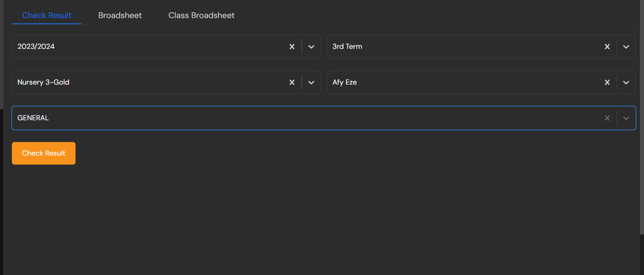
Task: Switch to the Class Broadsheet tab
Action: pos(201,16)
